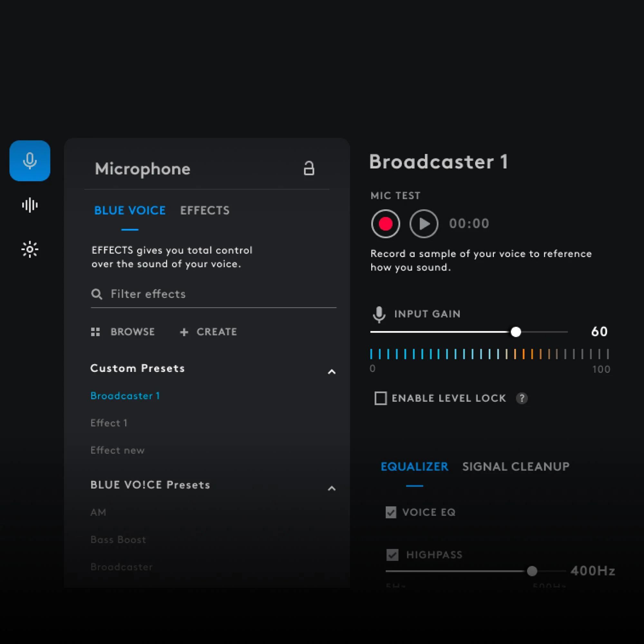Switch to the EFFECTS tab
Viewport: 644px width, 644px height.
point(205,210)
